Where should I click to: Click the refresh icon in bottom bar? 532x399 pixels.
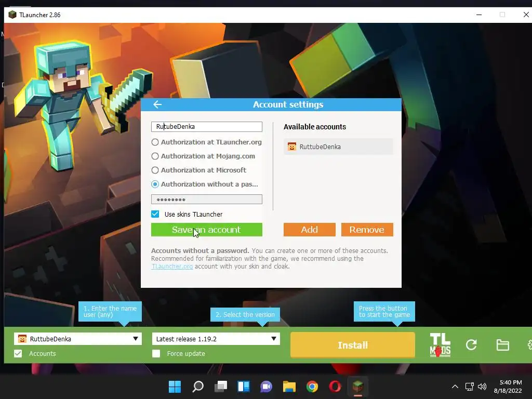(471, 345)
